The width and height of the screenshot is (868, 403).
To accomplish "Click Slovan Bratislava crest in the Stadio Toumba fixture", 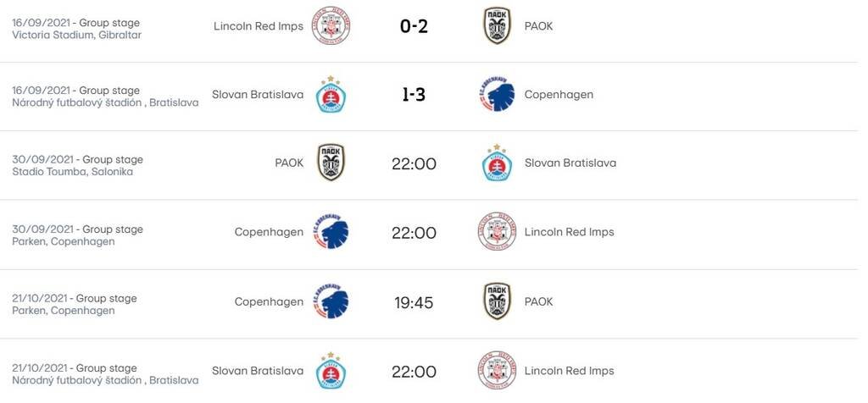I will 497,163.
